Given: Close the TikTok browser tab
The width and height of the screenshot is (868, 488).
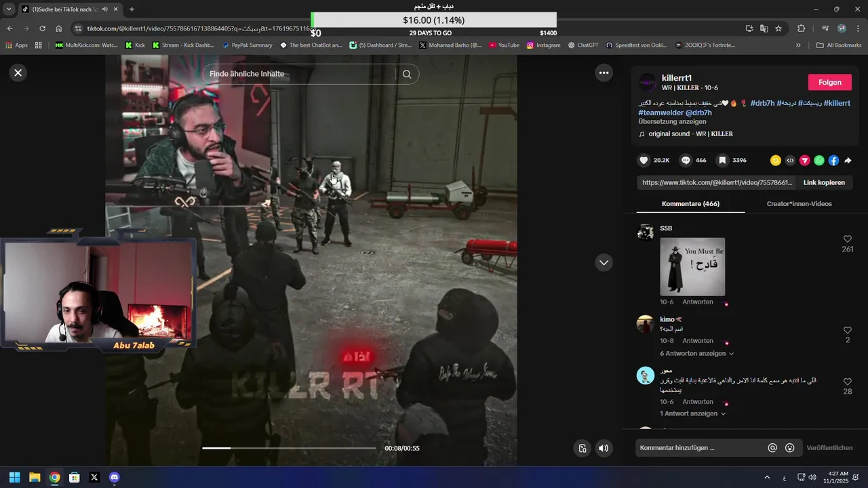Looking at the screenshot, I should tap(116, 9).
